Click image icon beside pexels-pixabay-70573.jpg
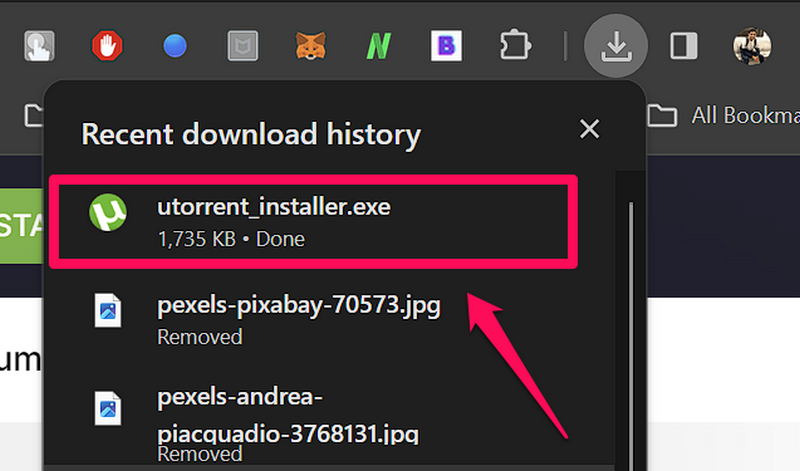The width and height of the screenshot is (800, 471). point(108,310)
